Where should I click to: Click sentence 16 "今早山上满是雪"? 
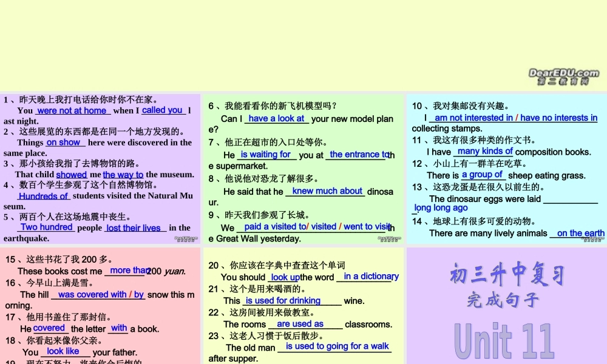point(57,283)
